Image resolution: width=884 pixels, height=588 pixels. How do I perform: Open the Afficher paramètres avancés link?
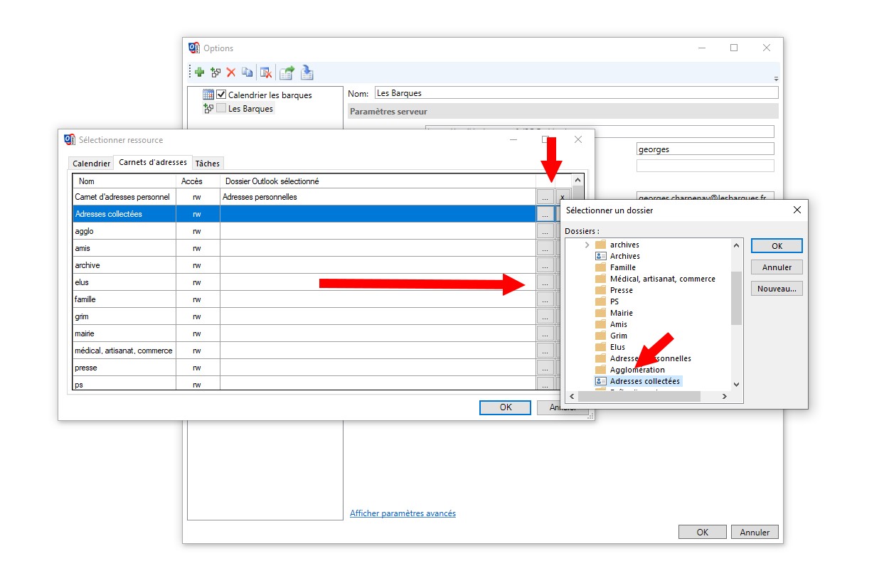click(403, 513)
